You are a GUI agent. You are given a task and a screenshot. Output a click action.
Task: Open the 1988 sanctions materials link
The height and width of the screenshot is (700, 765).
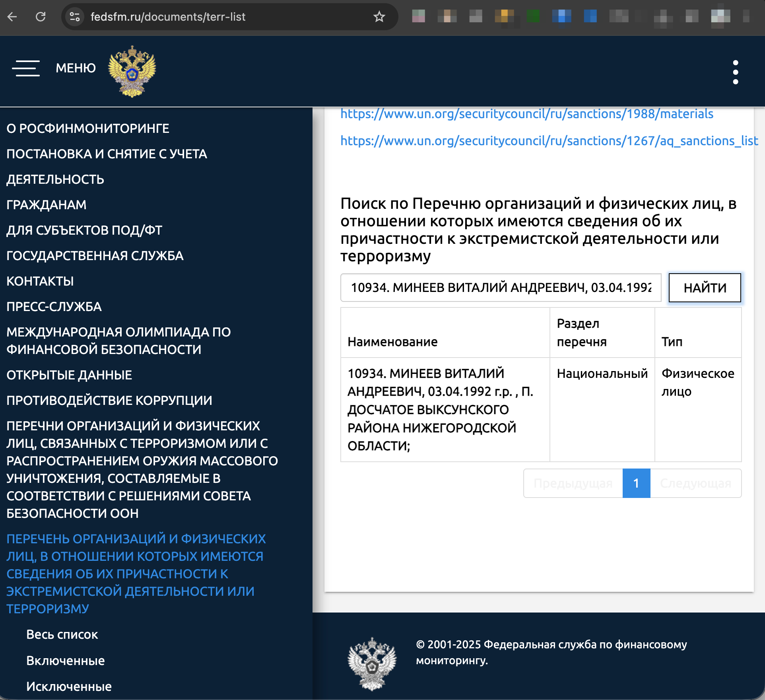pos(526,114)
